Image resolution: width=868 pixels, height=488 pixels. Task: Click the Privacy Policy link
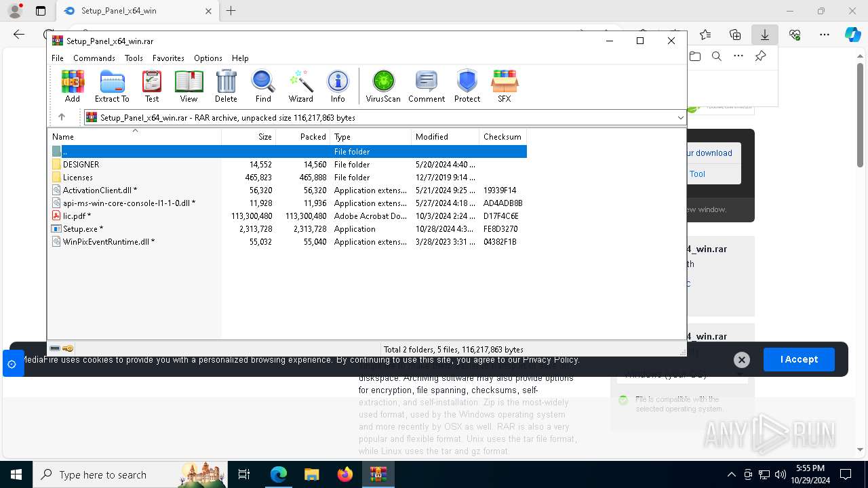pyautogui.click(x=551, y=360)
